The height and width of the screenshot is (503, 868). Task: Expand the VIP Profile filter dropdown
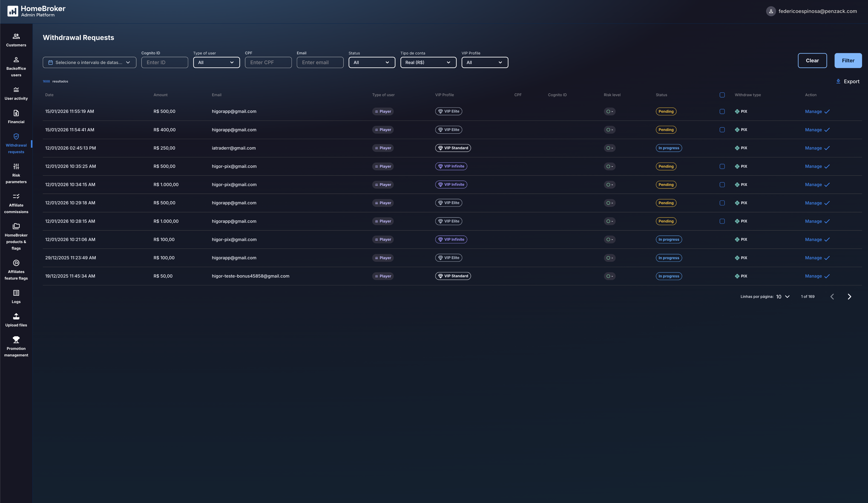pyautogui.click(x=485, y=62)
